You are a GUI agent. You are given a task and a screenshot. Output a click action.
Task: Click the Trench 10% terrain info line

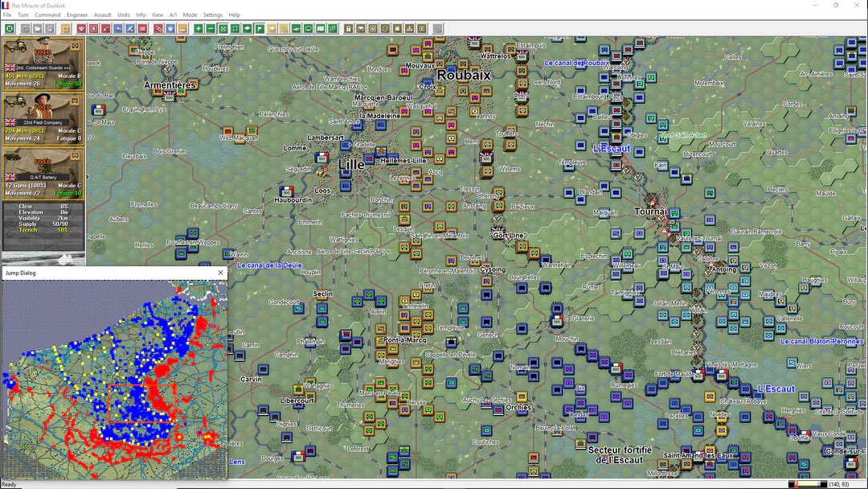point(43,230)
